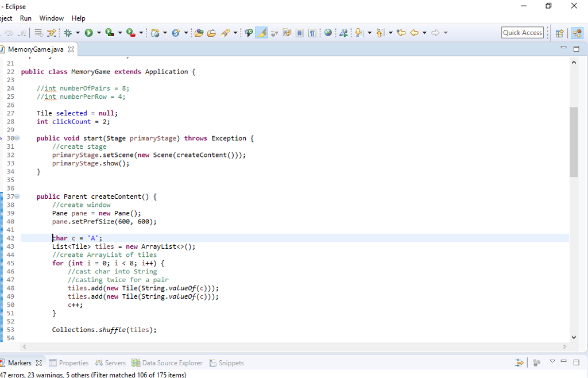Click the Open Type folder icon
Viewport: 588px width, 378px height.
pos(199,33)
